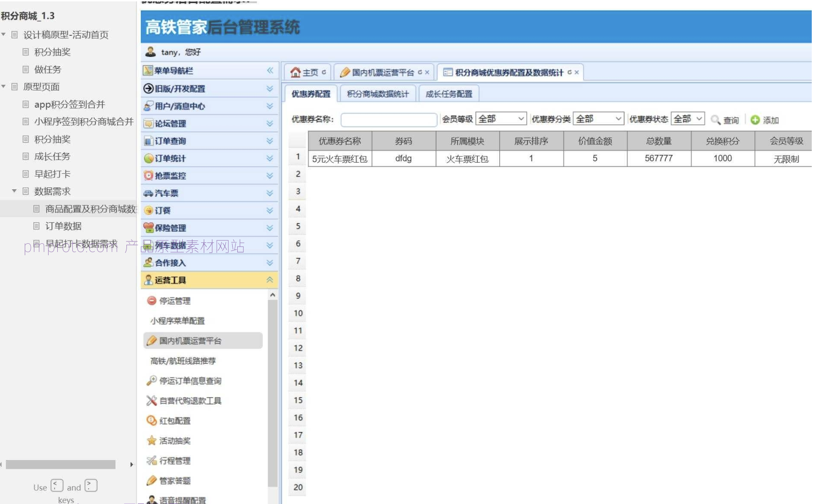
Task: Switch to the 主页 tab
Action: (308, 72)
